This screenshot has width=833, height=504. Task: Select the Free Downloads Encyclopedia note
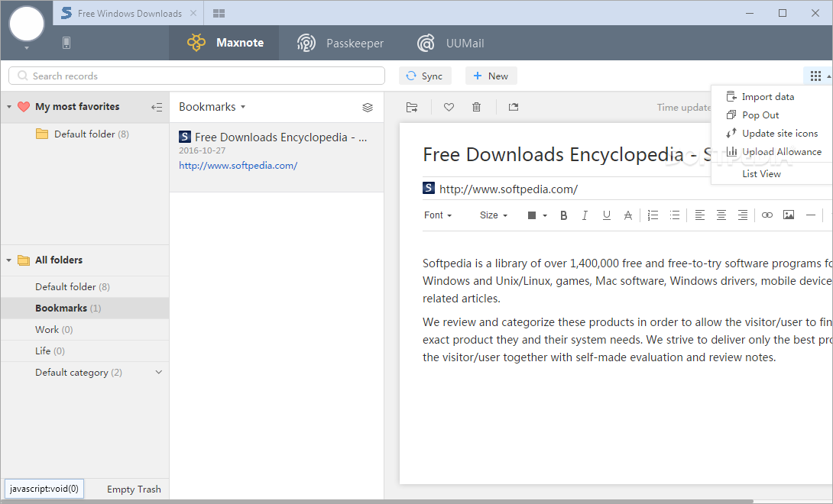pyautogui.click(x=277, y=158)
